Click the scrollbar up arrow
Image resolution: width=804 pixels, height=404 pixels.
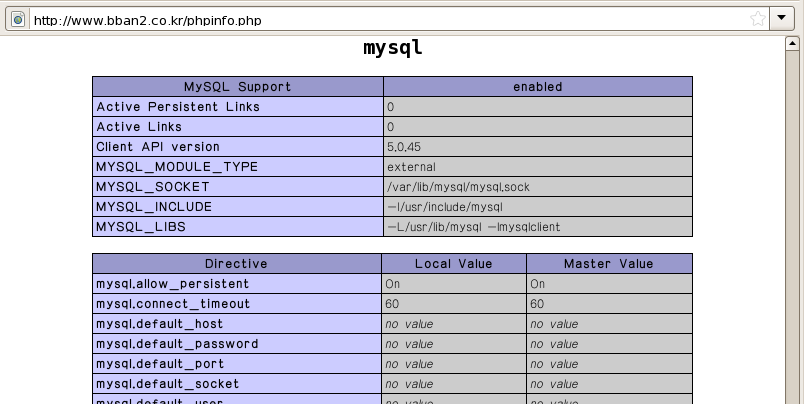click(792, 44)
